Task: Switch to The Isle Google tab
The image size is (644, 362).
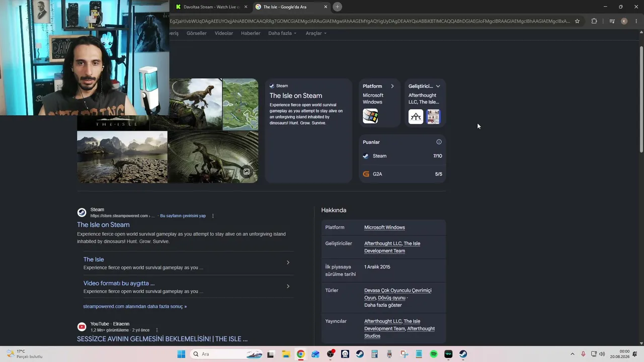Action: pos(291,7)
